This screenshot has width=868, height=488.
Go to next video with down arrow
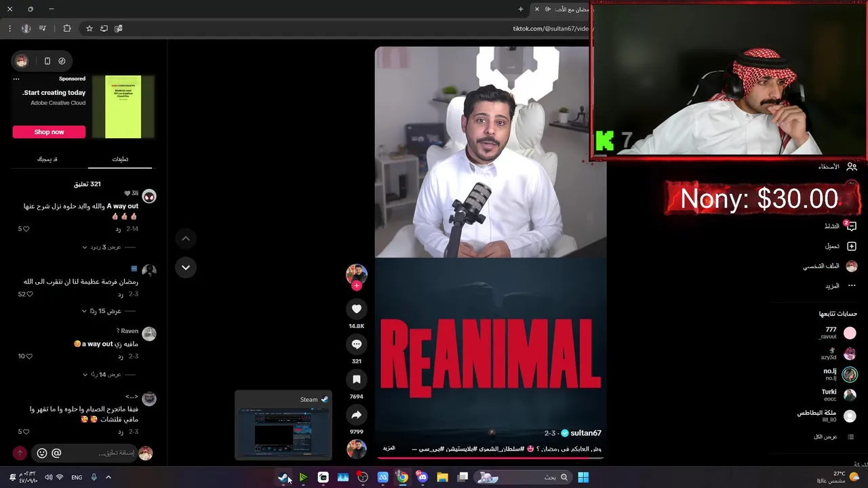coord(186,268)
